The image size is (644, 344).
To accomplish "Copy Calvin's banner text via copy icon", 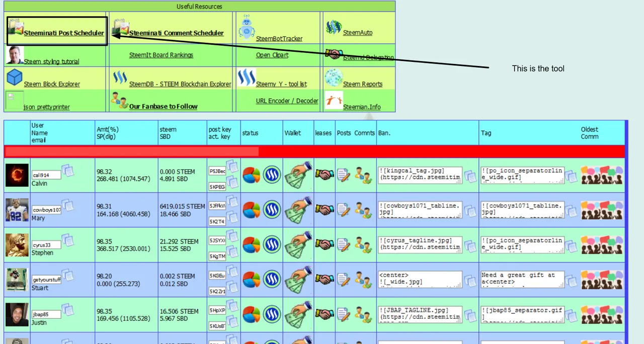I will (x=470, y=177).
